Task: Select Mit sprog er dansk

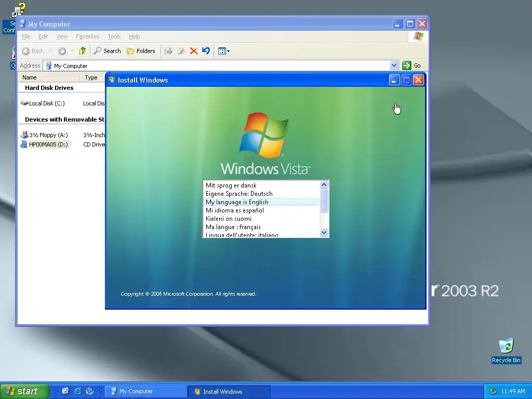Action: click(x=261, y=185)
